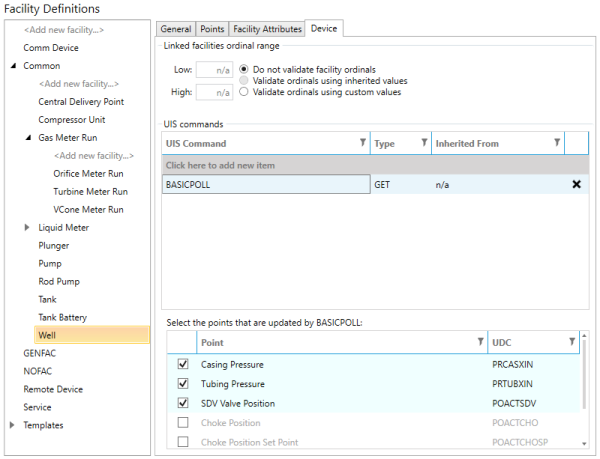Click the High ordinal input field
This screenshot has height=459, width=600.
214,92
